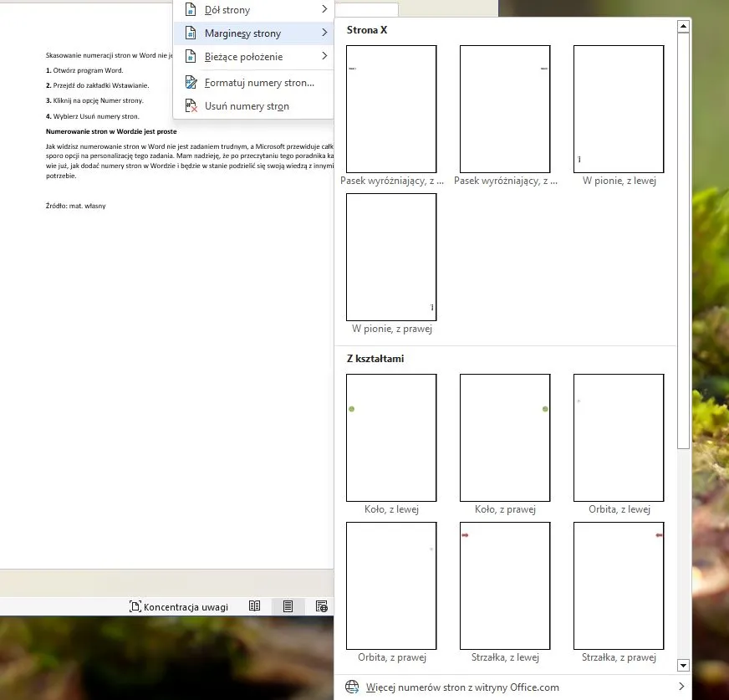The image size is (729, 700).
Task: Open Formatuj numery stron... dialog
Action: pos(259,83)
